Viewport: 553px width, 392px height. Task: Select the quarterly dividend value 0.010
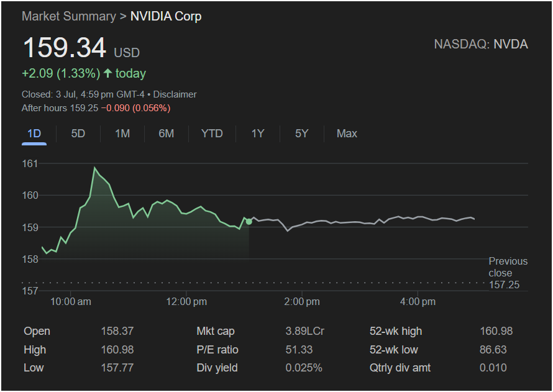[x=493, y=368]
